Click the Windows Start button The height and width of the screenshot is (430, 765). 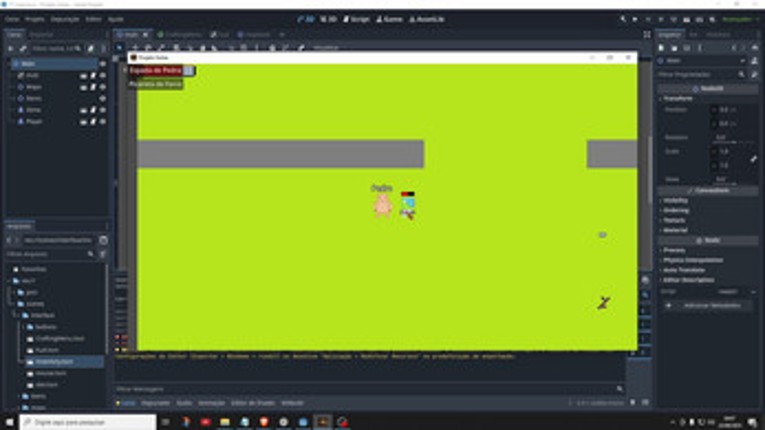9,422
